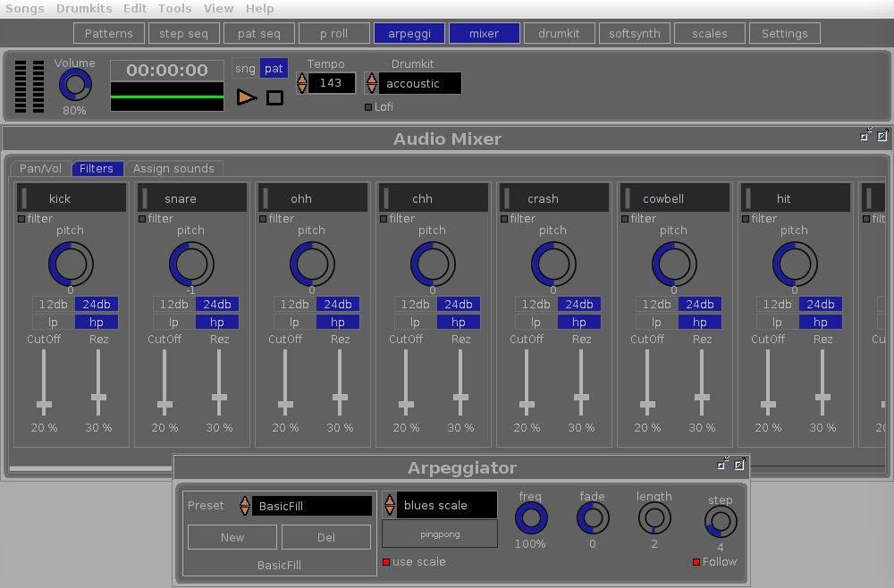Turn the ohh channel pitch knob
Viewport: 894px width, 588px height.
[312, 264]
